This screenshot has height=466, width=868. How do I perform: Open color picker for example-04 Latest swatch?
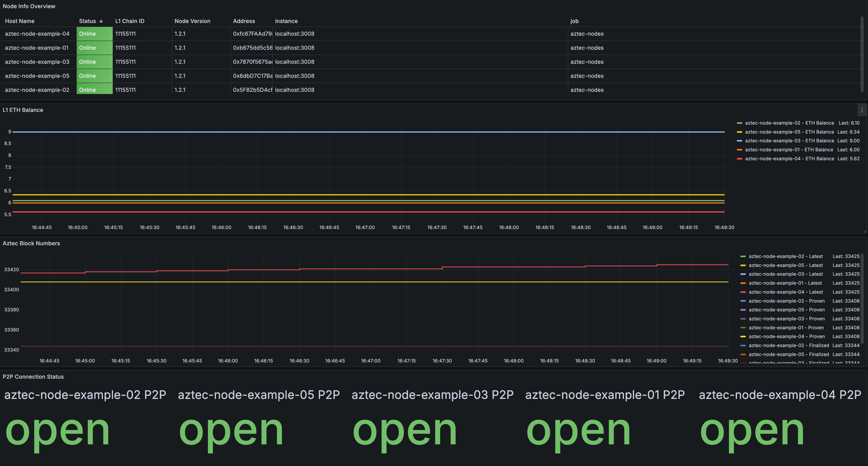tap(743, 292)
